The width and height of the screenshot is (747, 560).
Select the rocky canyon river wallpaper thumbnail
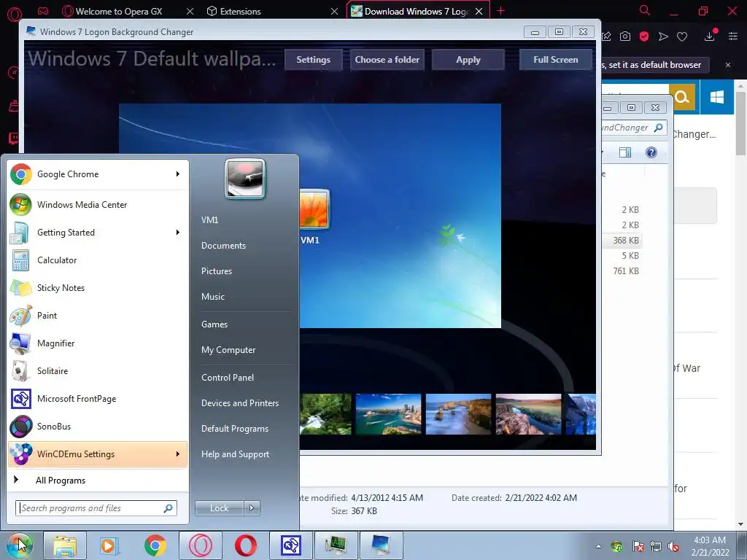529,414
